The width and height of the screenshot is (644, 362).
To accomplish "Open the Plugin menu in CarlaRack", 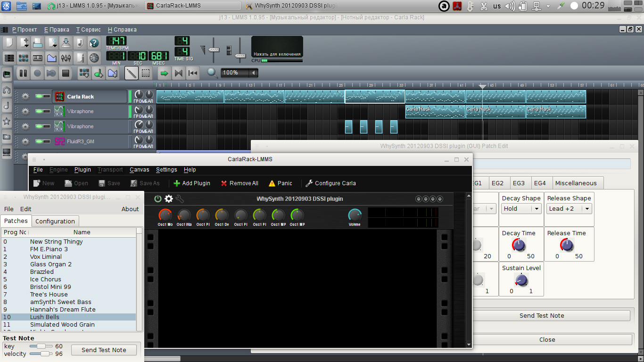I will [x=83, y=170].
